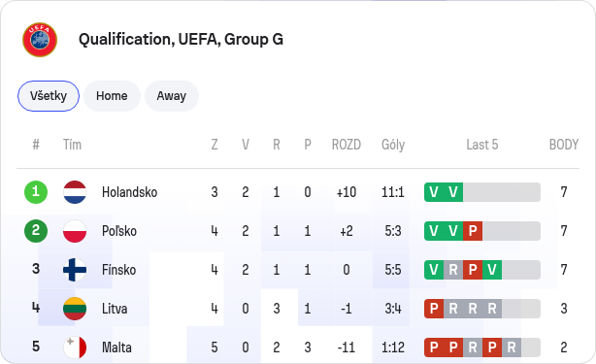Open the Poľsko team link

(x=119, y=231)
